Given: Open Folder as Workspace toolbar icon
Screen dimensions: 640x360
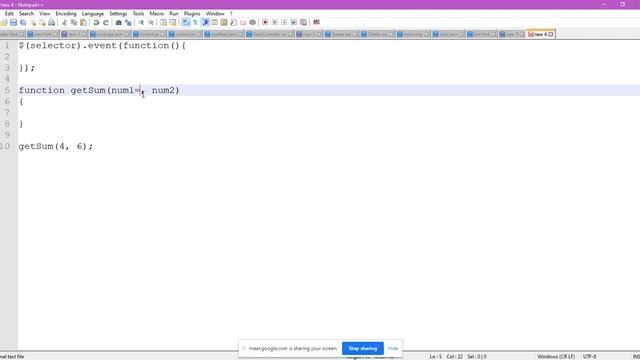Looking at the screenshot, I should coord(243,22).
